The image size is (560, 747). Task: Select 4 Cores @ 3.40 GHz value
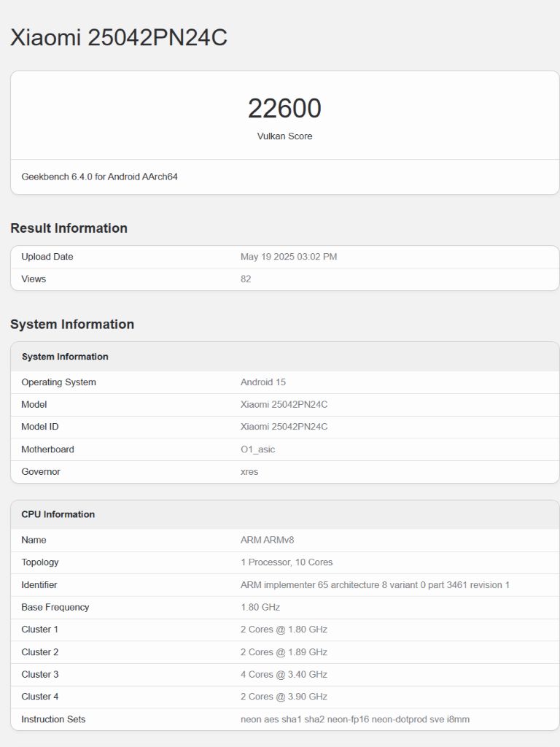point(284,675)
